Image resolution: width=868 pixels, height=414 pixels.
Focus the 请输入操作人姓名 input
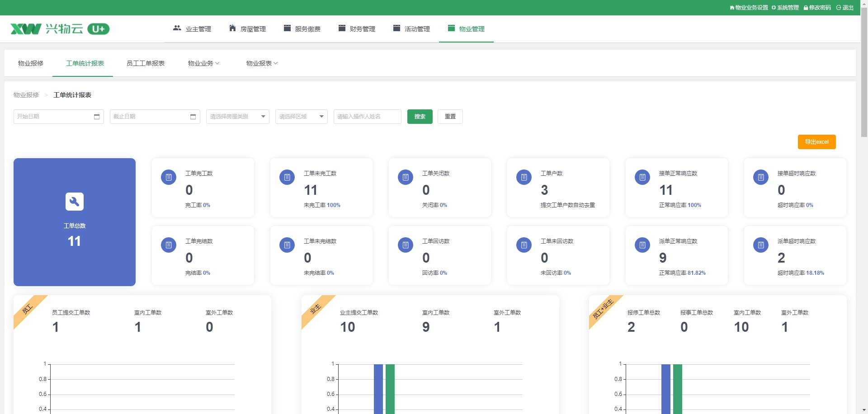coord(368,117)
